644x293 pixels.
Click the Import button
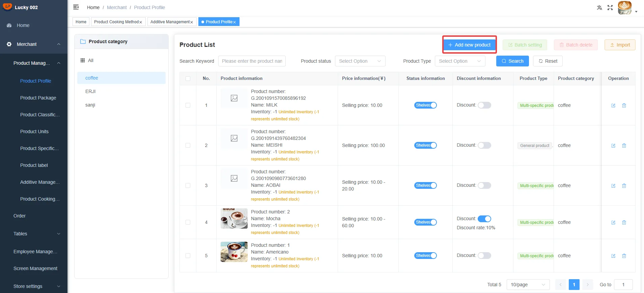pos(620,45)
